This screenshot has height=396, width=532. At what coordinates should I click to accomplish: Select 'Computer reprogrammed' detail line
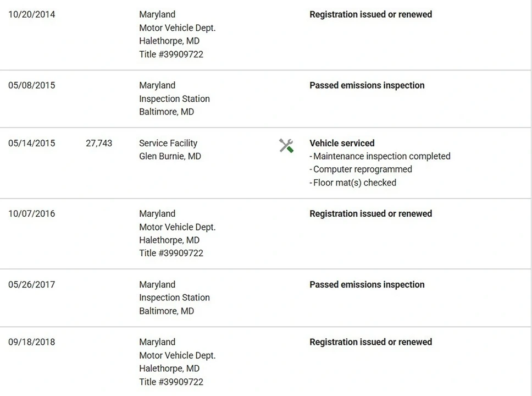coord(361,169)
